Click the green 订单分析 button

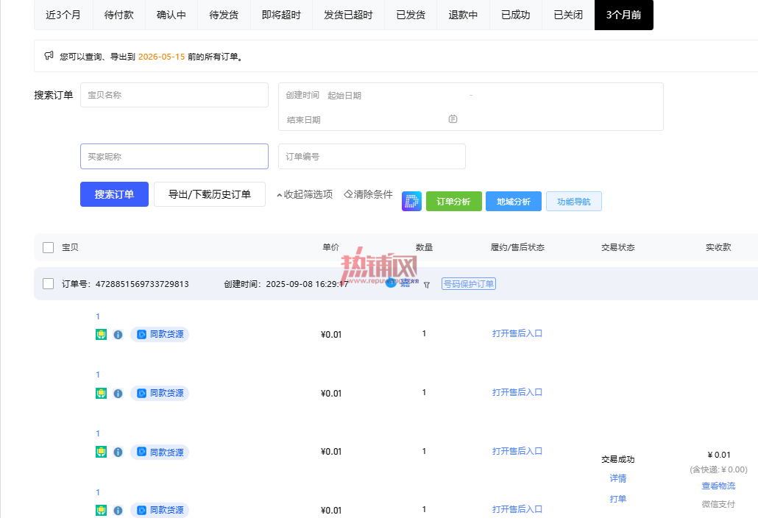[x=453, y=202]
